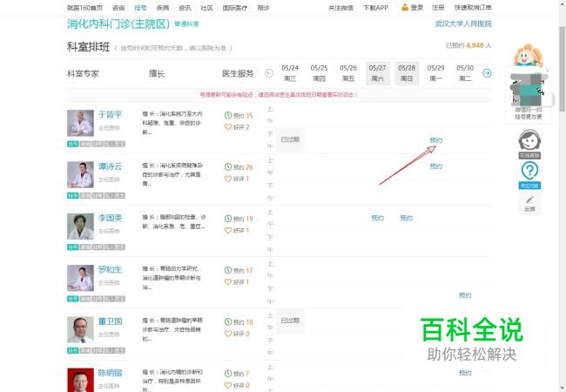The width and height of the screenshot is (566, 392).
Task: Open the 疾病 navigation item
Action: [x=163, y=8]
